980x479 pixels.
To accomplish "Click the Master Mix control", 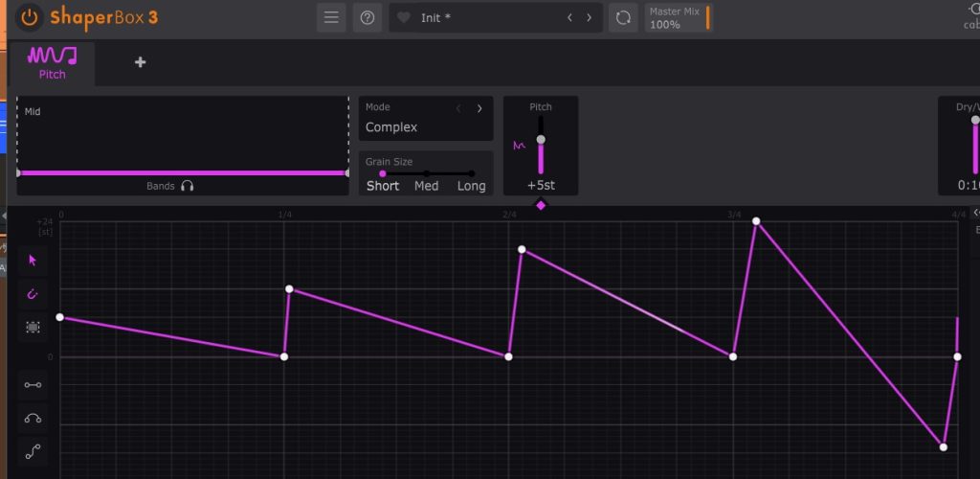I will [678, 17].
